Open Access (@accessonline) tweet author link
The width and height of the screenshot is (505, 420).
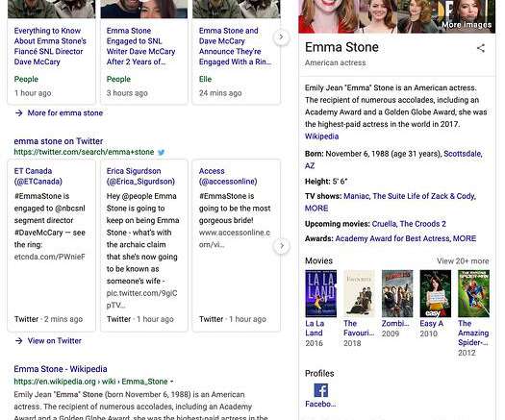pos(228,176)
